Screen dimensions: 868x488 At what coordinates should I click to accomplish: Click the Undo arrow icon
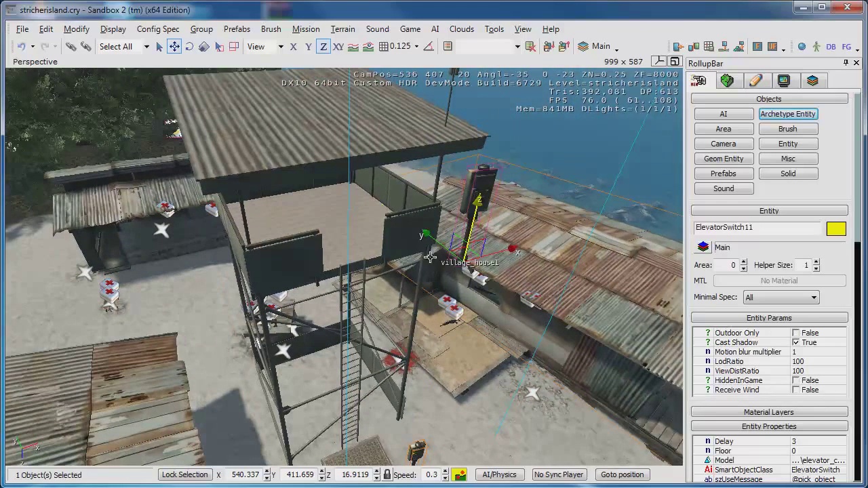pyautogui.click(x=21, y=46)
